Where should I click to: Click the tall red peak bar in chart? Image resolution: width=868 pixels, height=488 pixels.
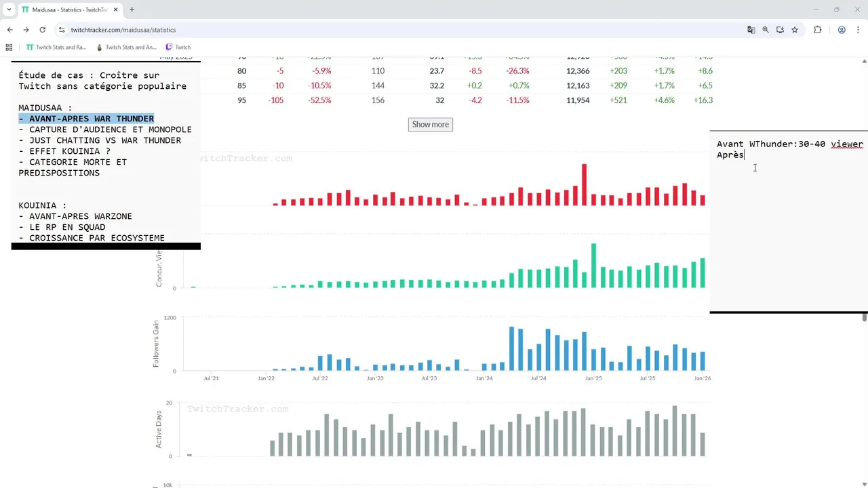(584, 184)
